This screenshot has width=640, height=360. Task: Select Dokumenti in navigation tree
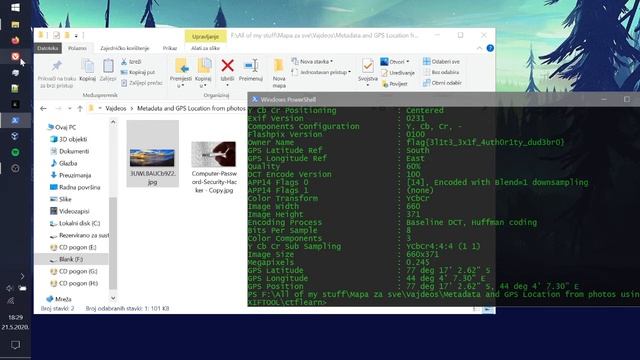(69, 151)
